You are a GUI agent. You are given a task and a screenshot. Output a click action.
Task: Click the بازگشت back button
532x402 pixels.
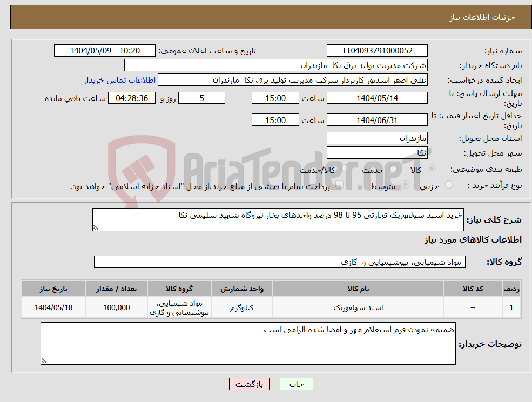click(x=249, y=384)
